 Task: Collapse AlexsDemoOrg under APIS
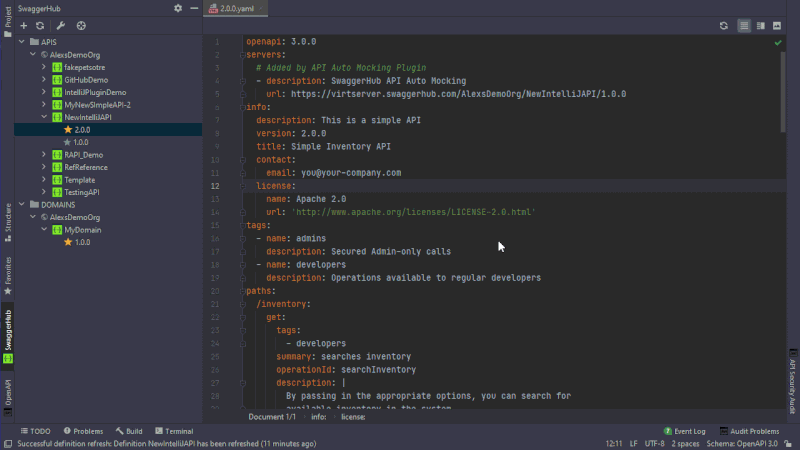[33, 54]
